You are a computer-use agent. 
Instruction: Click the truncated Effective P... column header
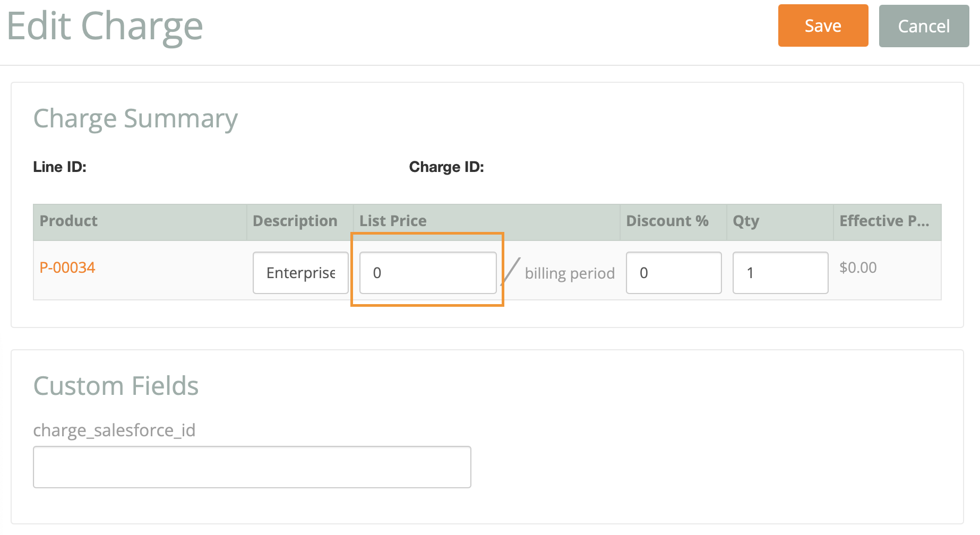887,221
